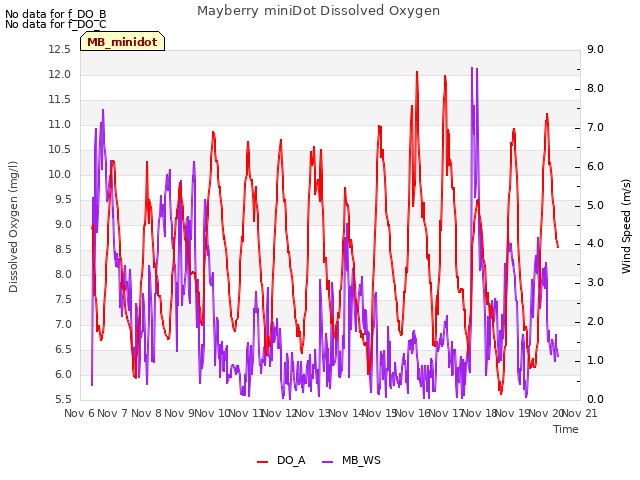640x480 pixels.
Task: Click the purple MB_WS legend line swatch
Action: coord(327,462)
